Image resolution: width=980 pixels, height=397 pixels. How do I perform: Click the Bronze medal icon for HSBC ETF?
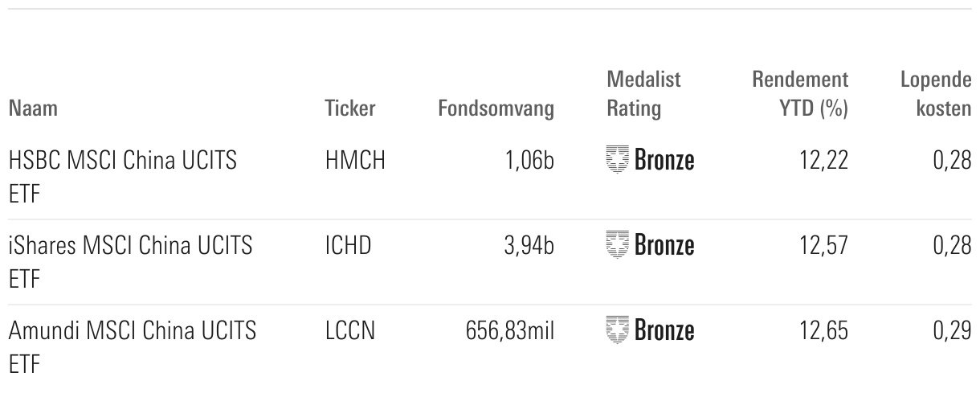click(618, 161)
